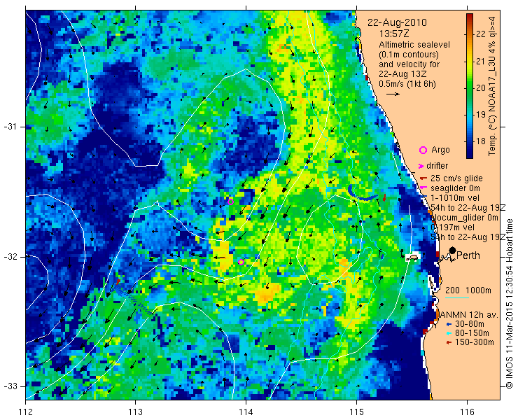The width and height of the screenshot is (518, 420).
Task: Click the longitude axis label '115'
Action: tap(356, 412)
